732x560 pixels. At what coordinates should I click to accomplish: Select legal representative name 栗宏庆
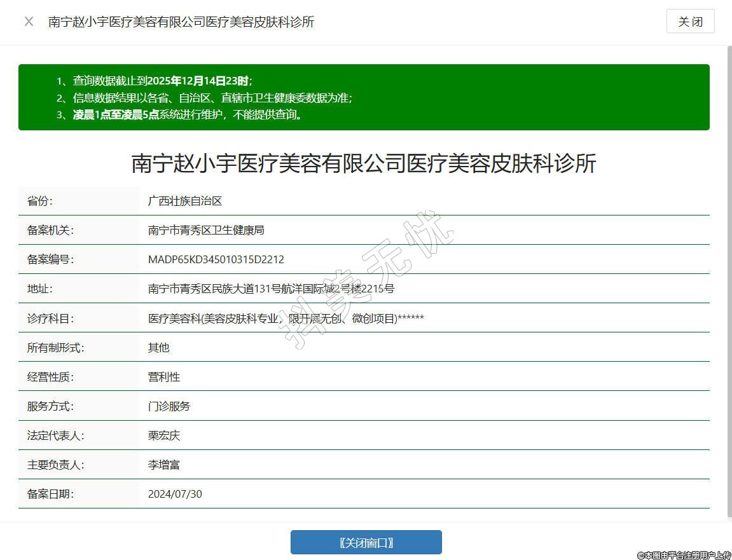pos(164,435)
